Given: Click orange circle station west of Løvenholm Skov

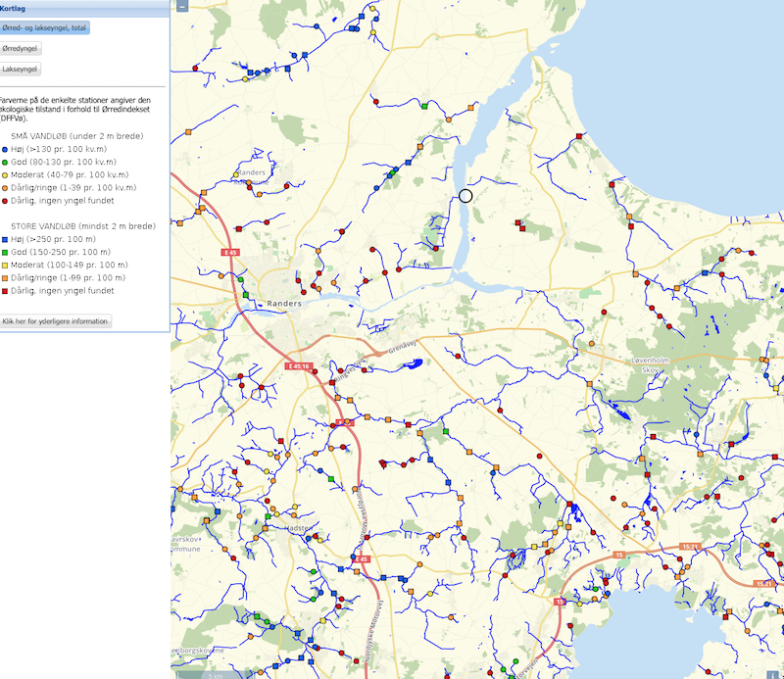Looking at the screenshot, I should 592,344.
